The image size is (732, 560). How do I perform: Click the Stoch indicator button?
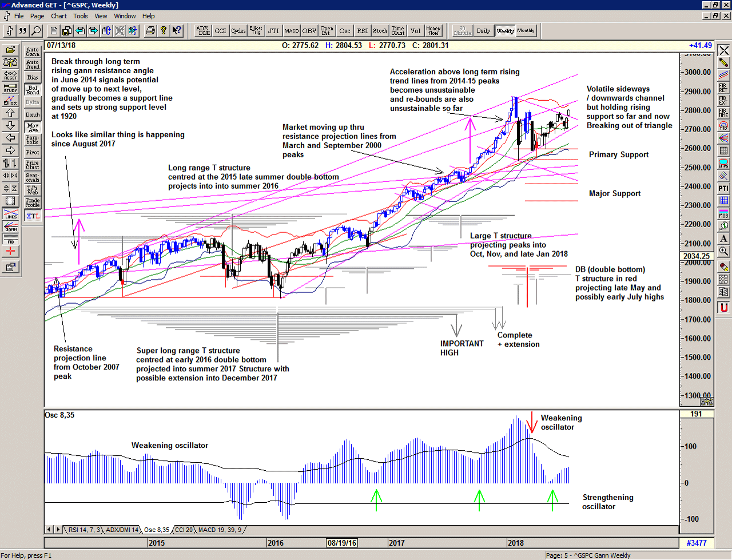[x=380, y=31]
